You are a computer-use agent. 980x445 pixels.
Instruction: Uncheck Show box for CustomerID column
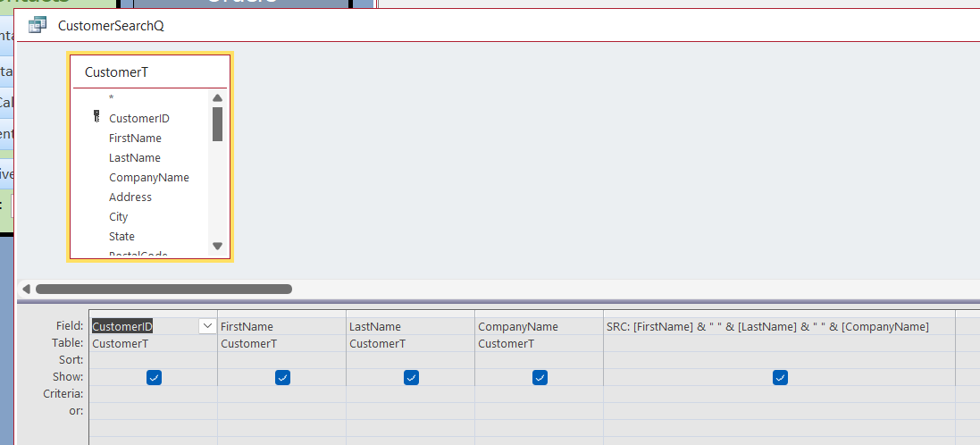[x=154, y=378]
